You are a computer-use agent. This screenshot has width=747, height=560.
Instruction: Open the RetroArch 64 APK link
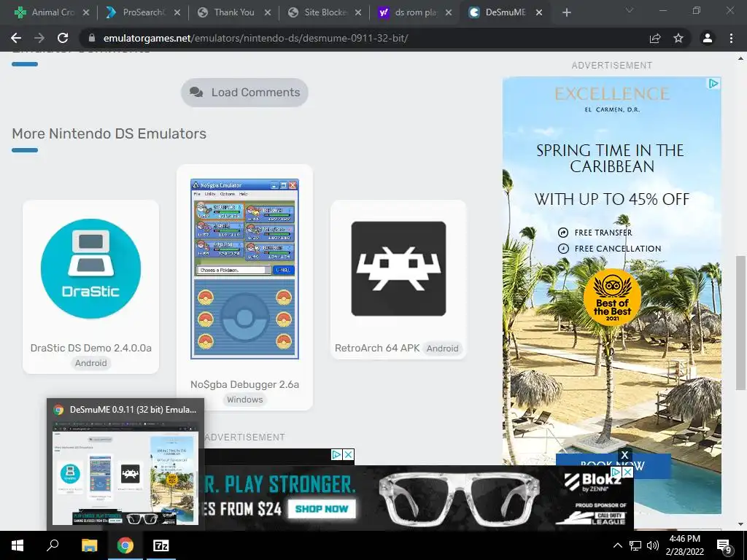377,348
